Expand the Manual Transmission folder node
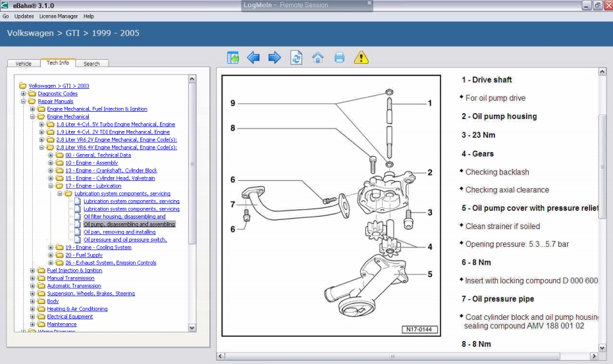This screenshot has height=364, width=613. (33, 278)
